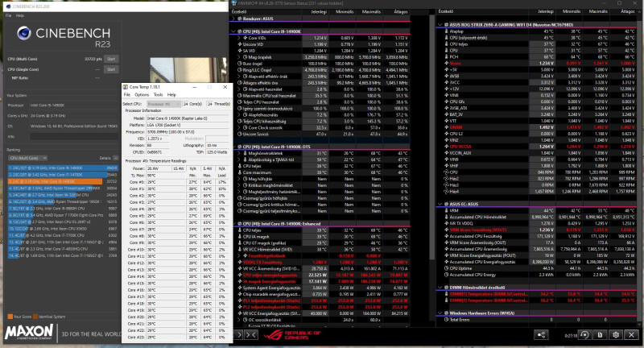Click the CPU Uptime clock icon
The height and width of the screenshot is (348, 644).
click(x=447, y=268)
